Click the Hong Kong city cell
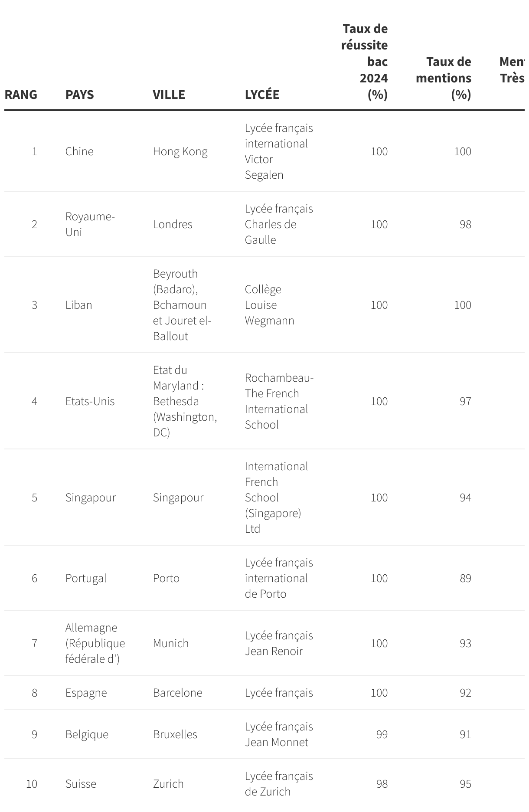The width and height of the screenshot is (529, 812). (180, 151)
